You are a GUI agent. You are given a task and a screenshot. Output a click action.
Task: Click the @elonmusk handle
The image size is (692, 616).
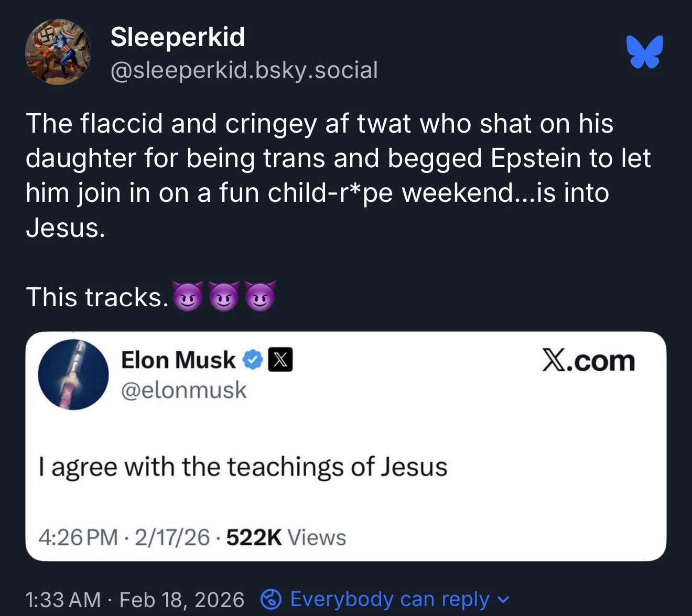[x=183, y=390]
